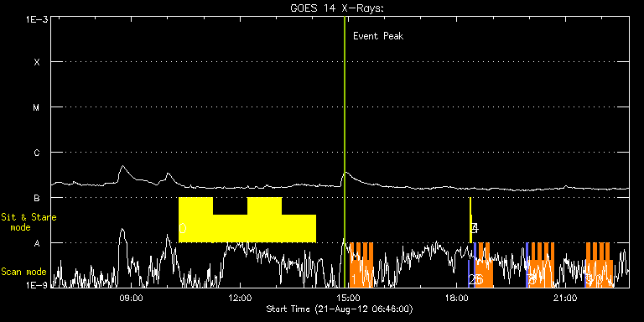Select the orange scan block after 18:00
The image size is (644, 322).
pyautogui.click(x=484, y=265)
